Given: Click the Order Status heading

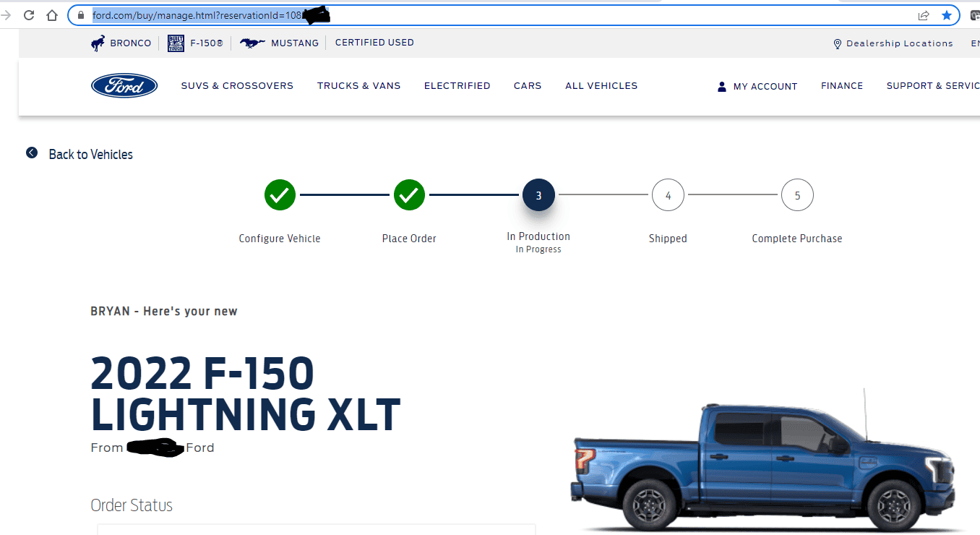Looking at the screenshot, I should (x=132, y=505).
